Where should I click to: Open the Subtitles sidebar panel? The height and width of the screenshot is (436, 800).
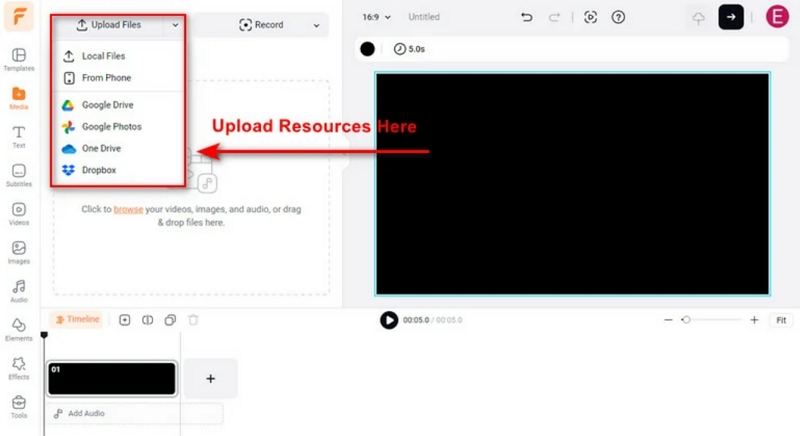click(19, 175)
